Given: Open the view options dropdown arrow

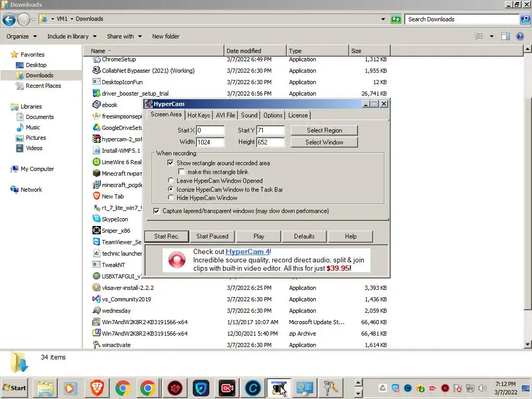Looking at the screenshot, I should coord(491,36).
